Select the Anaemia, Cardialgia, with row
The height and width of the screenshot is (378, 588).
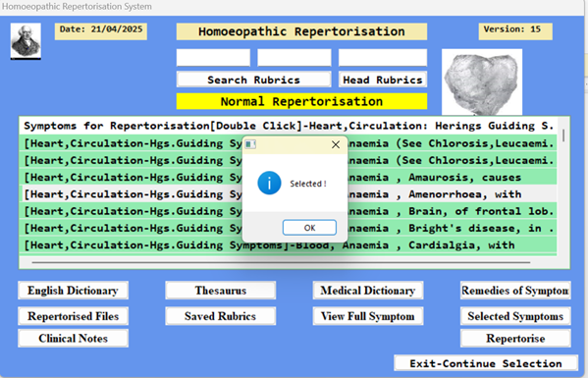(289, 244)
